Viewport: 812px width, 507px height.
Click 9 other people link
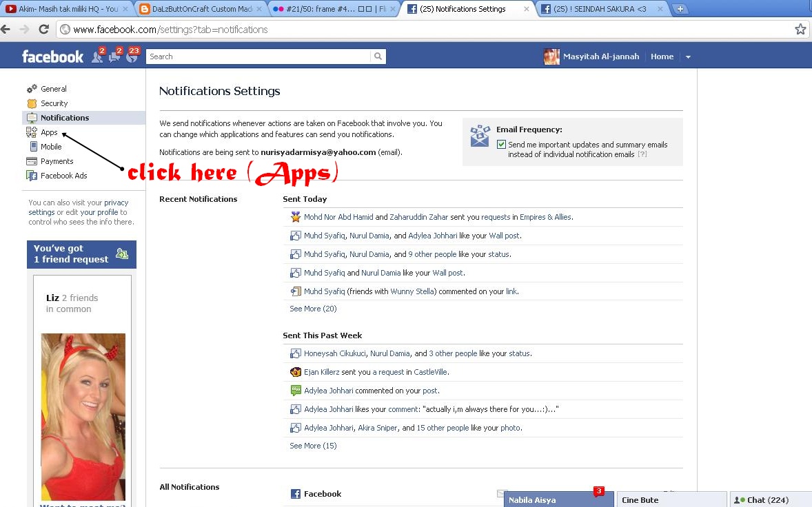pyautogui.click(x=432, y=254)
